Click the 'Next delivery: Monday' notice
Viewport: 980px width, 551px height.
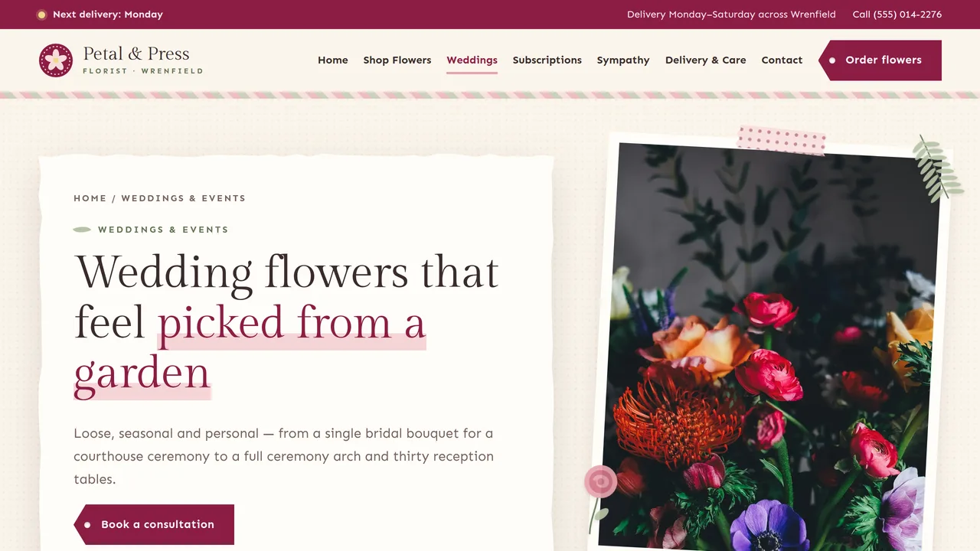[100, 15]
